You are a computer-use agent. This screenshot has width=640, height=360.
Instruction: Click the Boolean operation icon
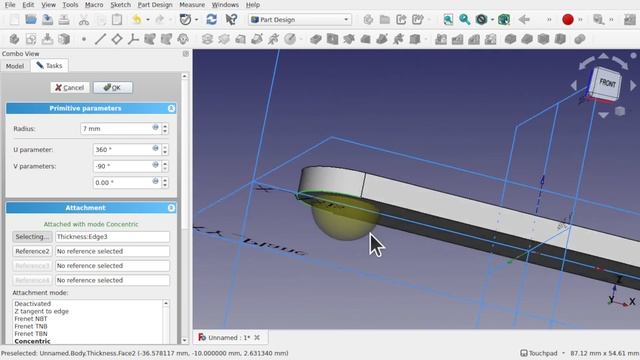point(580,39)
